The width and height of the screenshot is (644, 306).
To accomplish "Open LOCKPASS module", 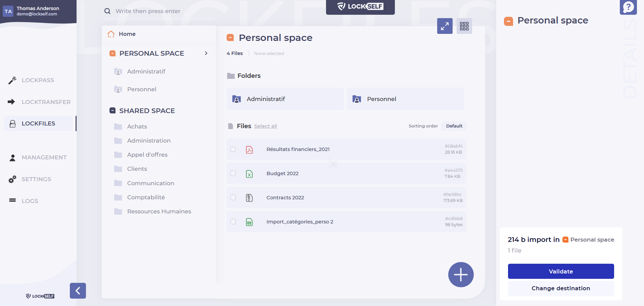I will pos(38,80).
